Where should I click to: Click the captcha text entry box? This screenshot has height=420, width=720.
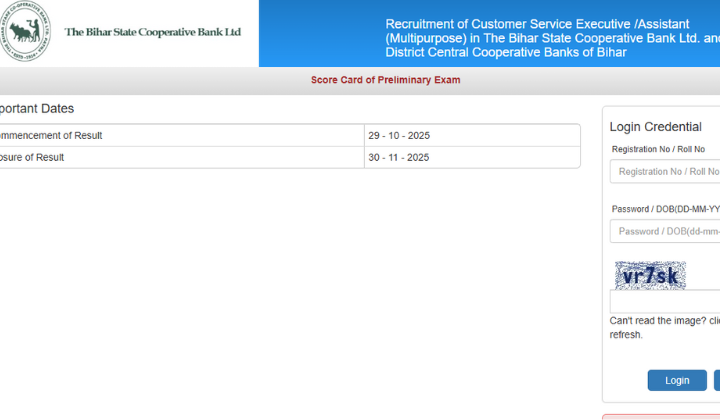tap(665, 302)
